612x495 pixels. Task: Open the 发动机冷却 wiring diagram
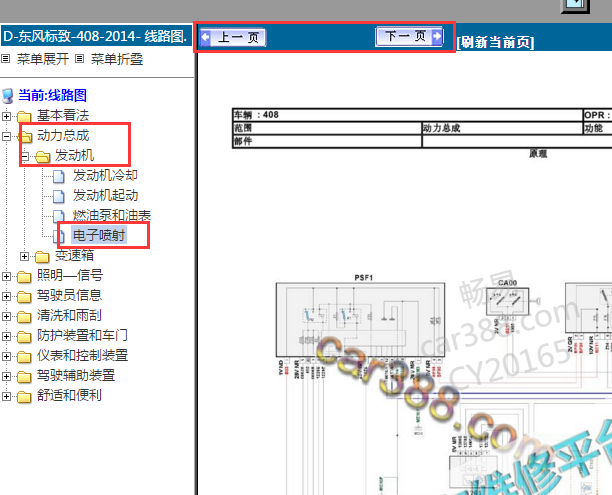(105, 175)
